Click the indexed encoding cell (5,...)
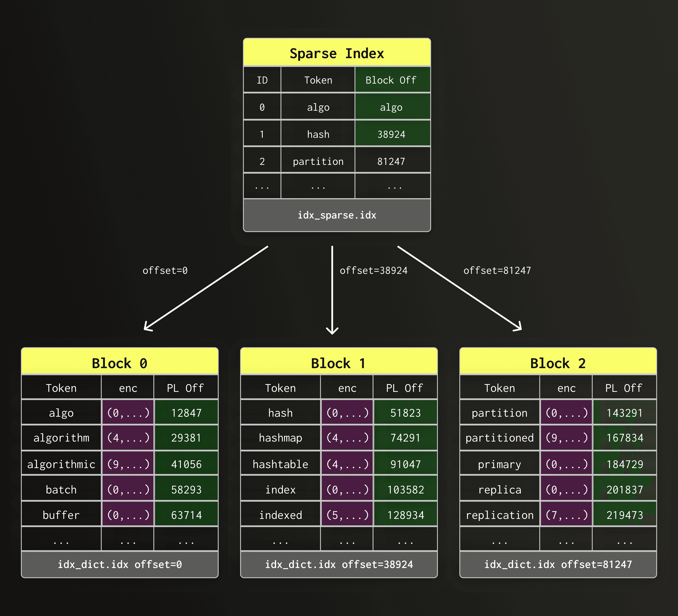Screen dimensions: 678x616 coord(347,515)
